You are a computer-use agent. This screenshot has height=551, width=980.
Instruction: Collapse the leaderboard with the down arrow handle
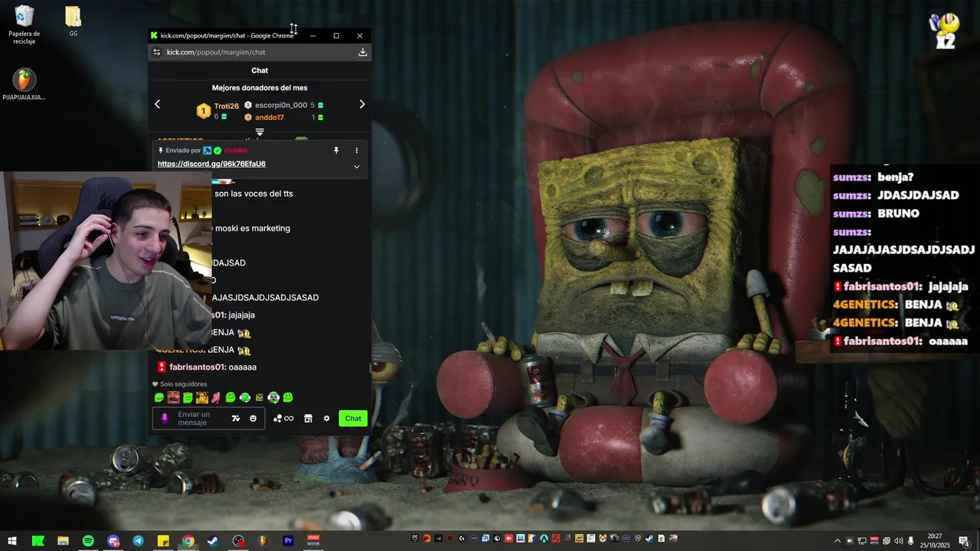260,132
